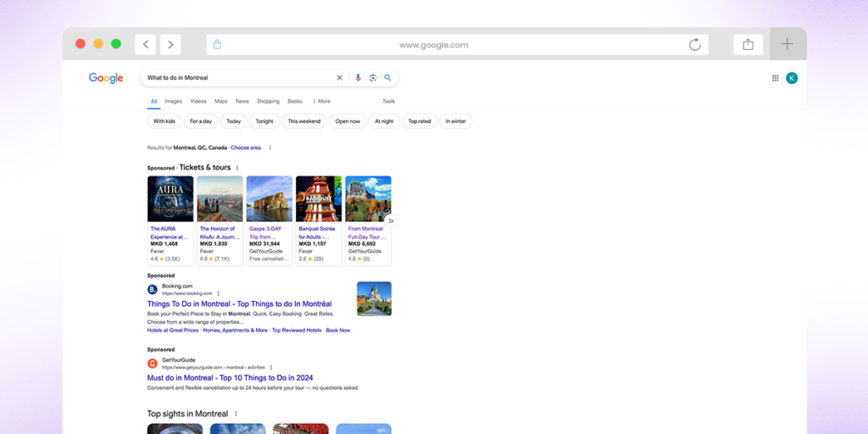
Task: Click Hotels at Great Prices sitelink
Action: [x=173, y=331]
